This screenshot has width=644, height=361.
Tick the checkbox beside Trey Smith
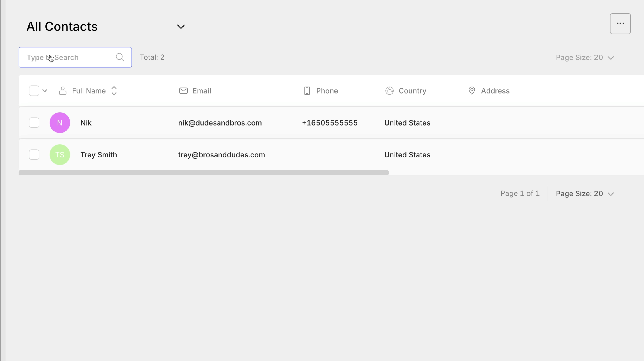coord(34,155)
